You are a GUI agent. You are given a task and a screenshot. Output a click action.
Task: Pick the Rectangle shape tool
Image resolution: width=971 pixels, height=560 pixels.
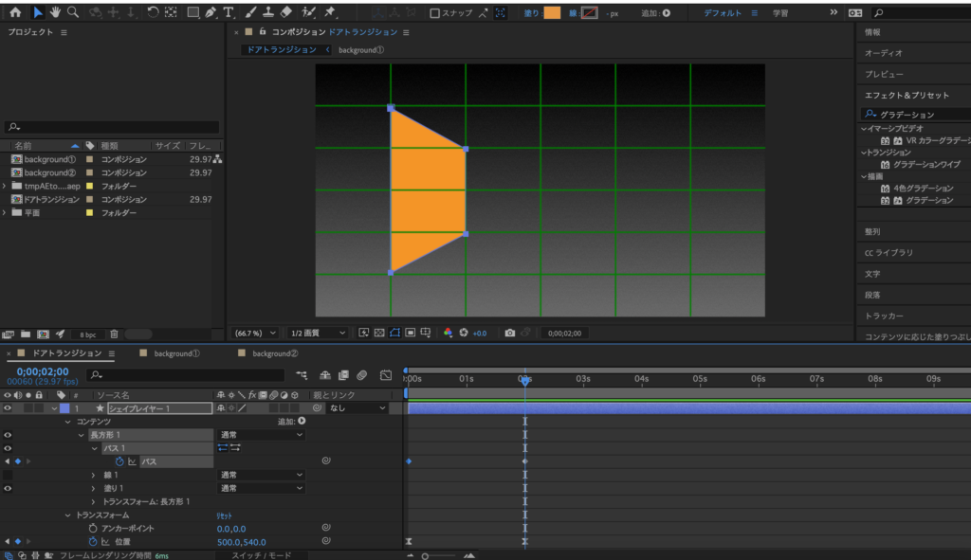click(192, 13)
